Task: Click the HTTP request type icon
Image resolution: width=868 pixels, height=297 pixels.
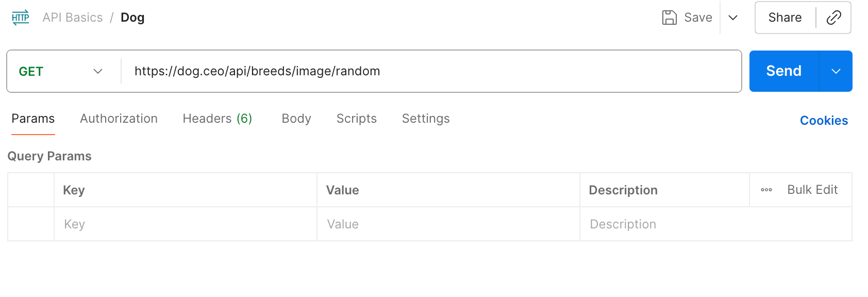Action: click(x=21, y=18)
